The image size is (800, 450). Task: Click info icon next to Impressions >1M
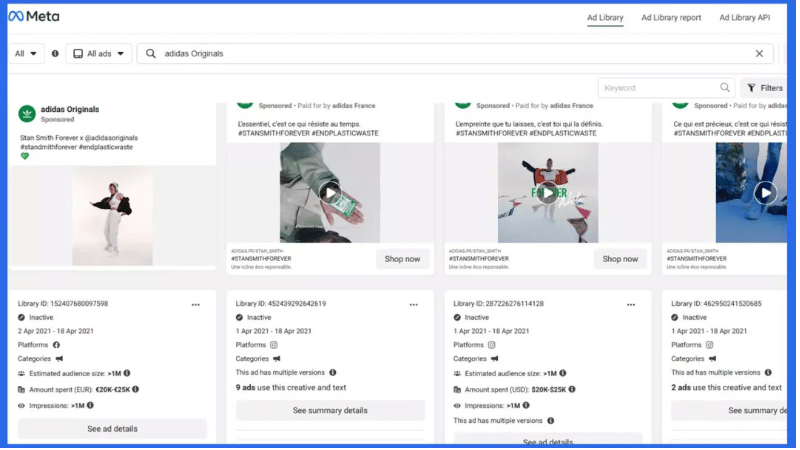(x=90, y=405)
